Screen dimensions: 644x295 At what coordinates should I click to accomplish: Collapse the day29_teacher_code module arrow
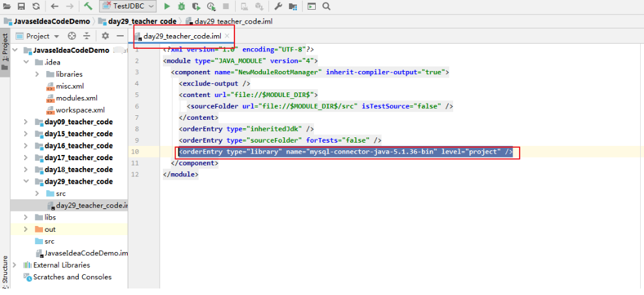(26, 182)
